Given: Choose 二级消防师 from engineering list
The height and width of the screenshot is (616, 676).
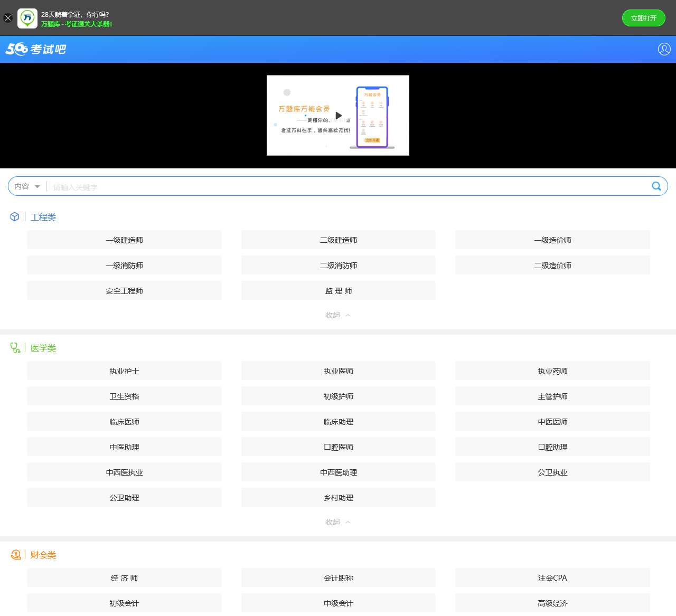Looking at the screenshot, I should (338, 266).
